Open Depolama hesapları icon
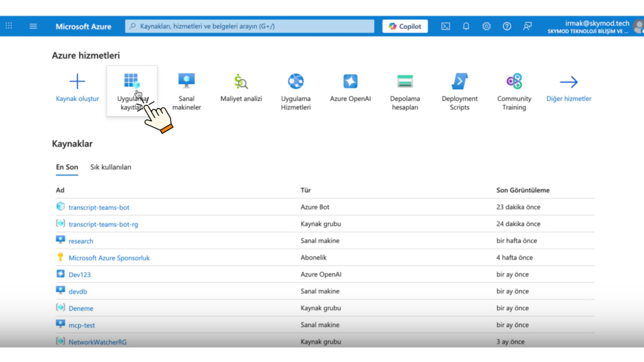The image size is (644, 362). pyautogui.click(x=404, y=80)
